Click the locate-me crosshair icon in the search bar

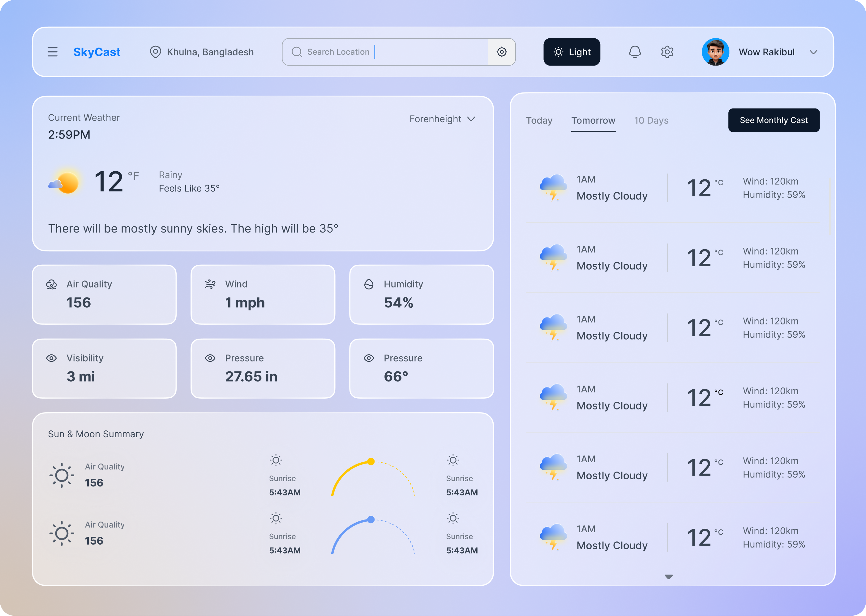tap(501, 52)
